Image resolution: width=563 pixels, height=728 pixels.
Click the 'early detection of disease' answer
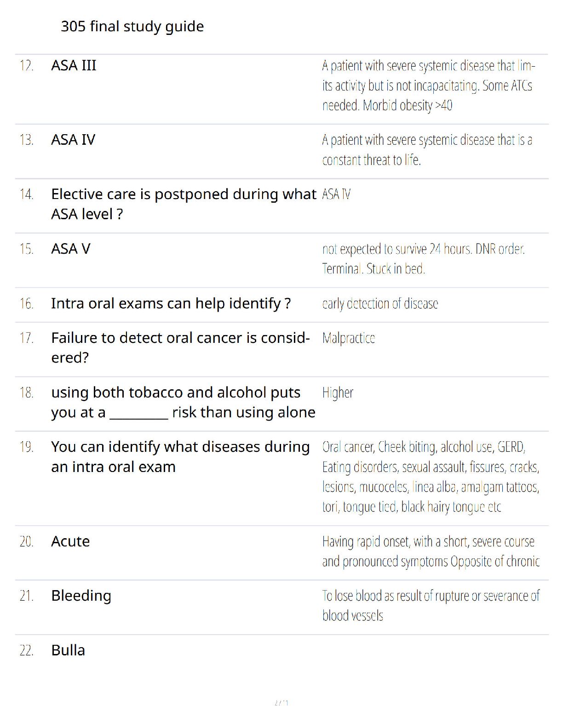coord(380,304)
